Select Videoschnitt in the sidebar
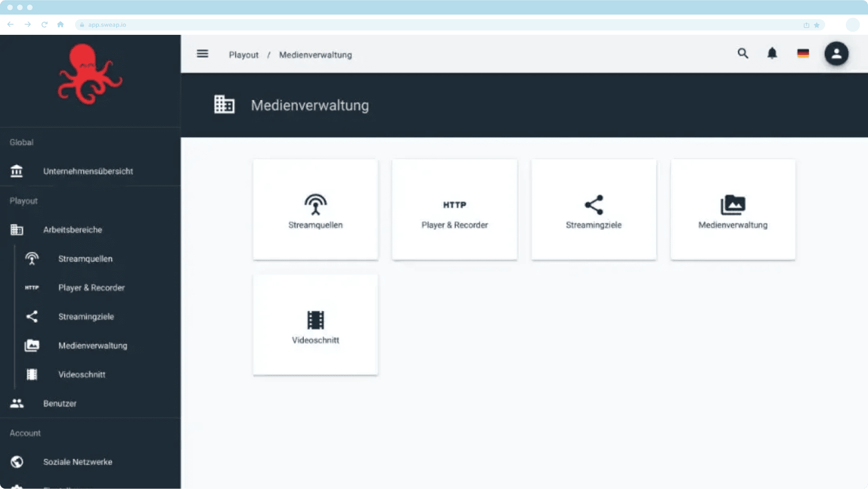Viewport: 868px width, 489px height. [x=81, y=375]
